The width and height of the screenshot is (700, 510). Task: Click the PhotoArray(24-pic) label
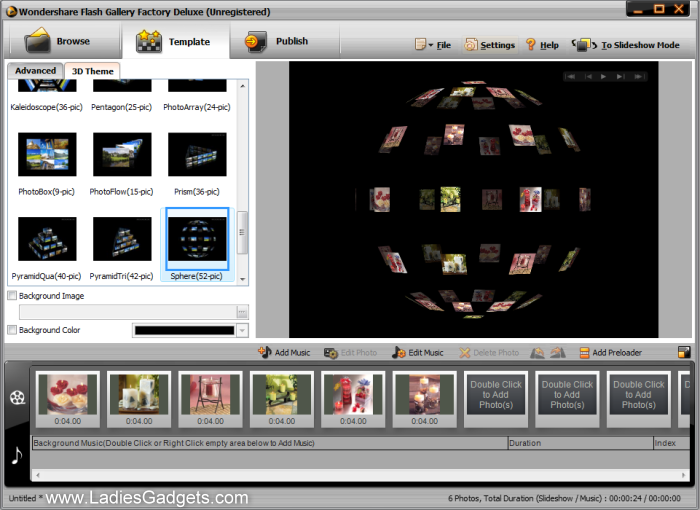click(197, 107)
